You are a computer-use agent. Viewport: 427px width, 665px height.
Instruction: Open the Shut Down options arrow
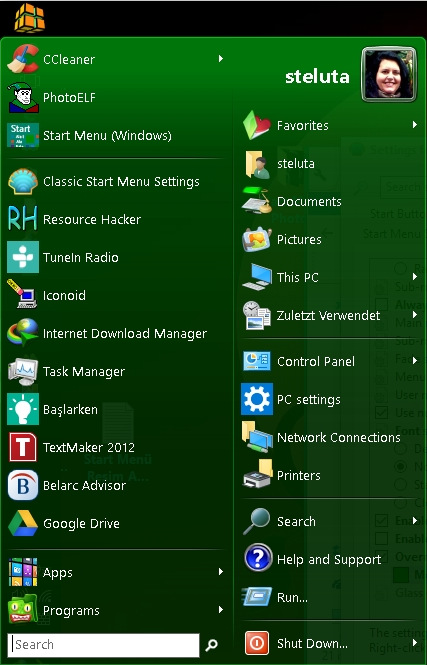point(415,643)
